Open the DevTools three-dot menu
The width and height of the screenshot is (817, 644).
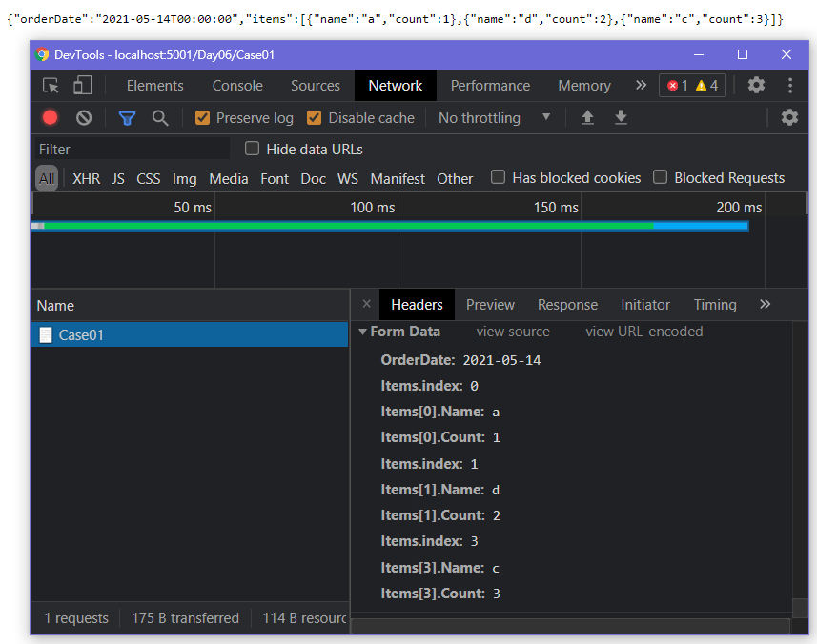pos(790,85)
